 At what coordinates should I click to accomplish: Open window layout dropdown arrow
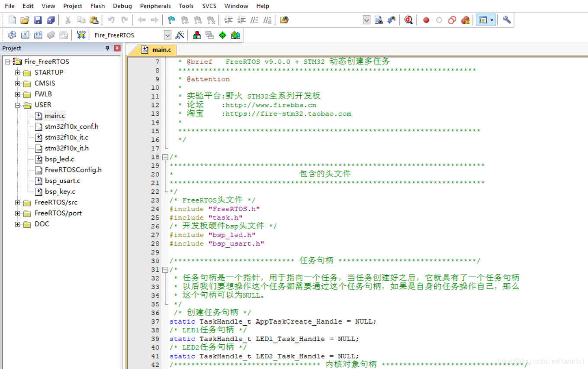pyautogui.click(x=492, y=20)
